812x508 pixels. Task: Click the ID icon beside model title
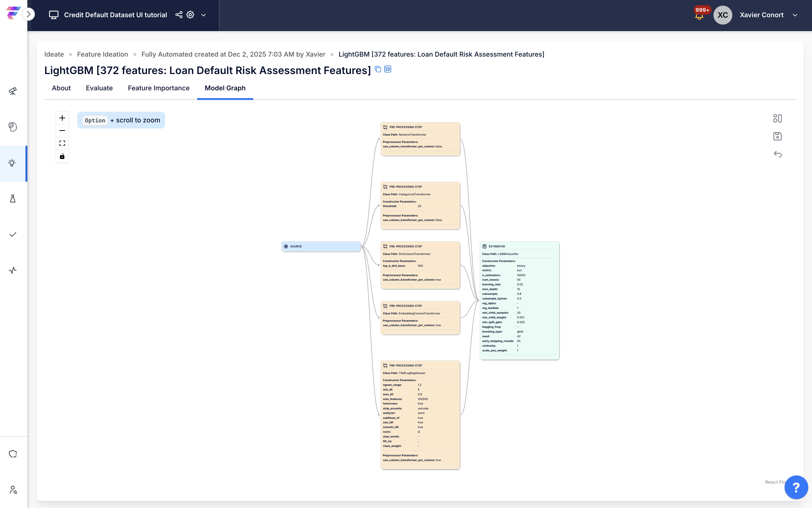coord(388,69)
